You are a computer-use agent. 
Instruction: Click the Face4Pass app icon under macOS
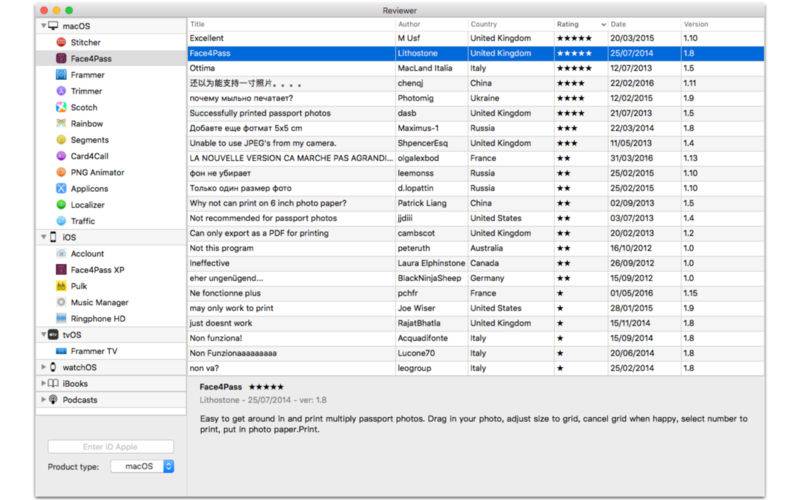[61, 59]
